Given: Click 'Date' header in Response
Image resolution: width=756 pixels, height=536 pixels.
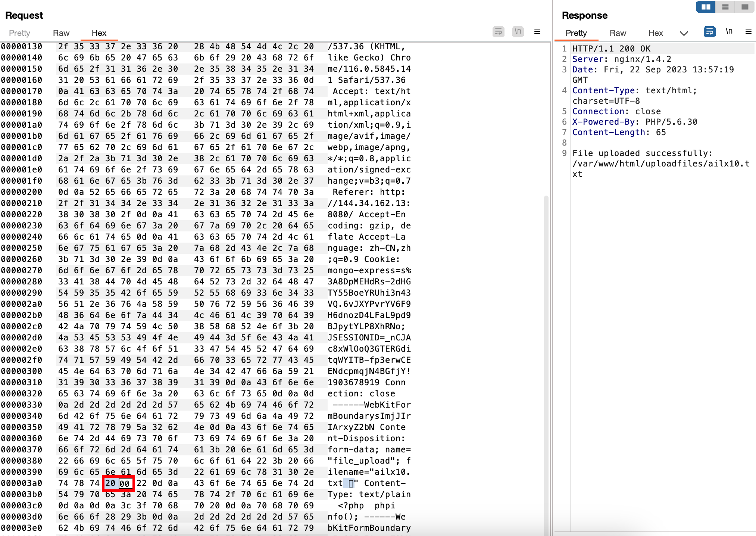Looking at the screenshot, I should [x=582, y=70].
